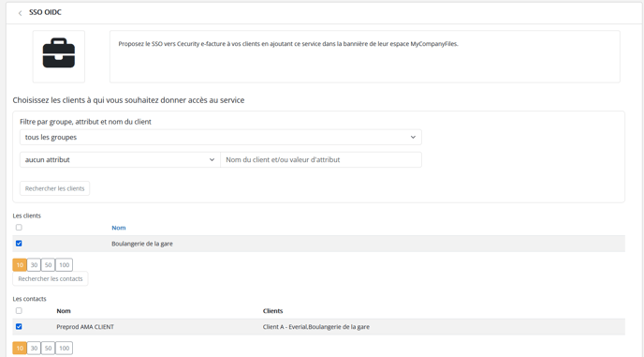644x357 pixels.
Task: Select 50 per page for the clients list
Action: 48,265
